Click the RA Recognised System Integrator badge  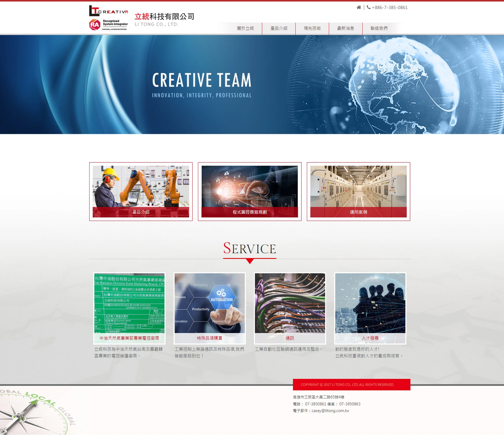click(x=108, y=25)
